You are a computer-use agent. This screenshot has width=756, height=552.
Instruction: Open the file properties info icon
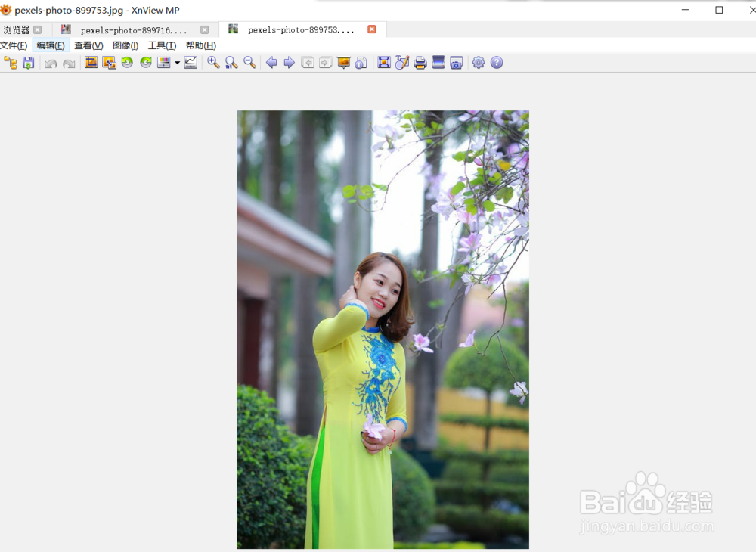361,63
